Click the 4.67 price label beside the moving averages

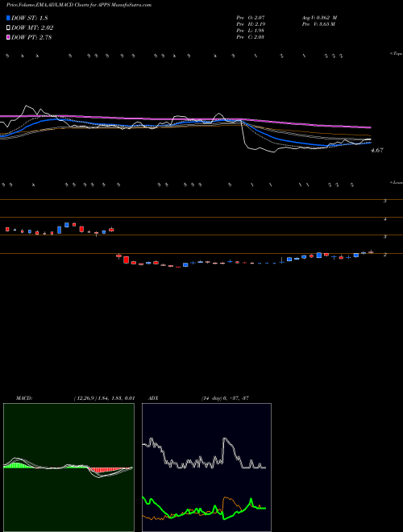point(377,150)
